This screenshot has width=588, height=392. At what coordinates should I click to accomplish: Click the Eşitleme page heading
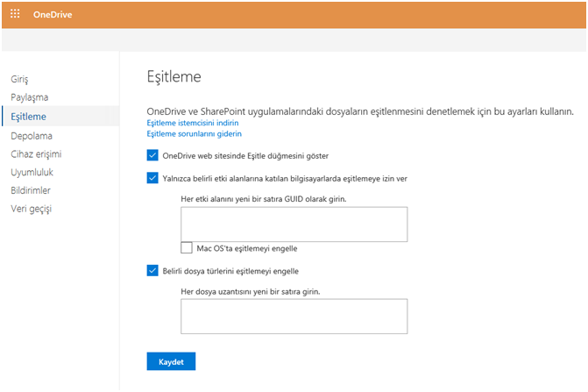(174, 77)
